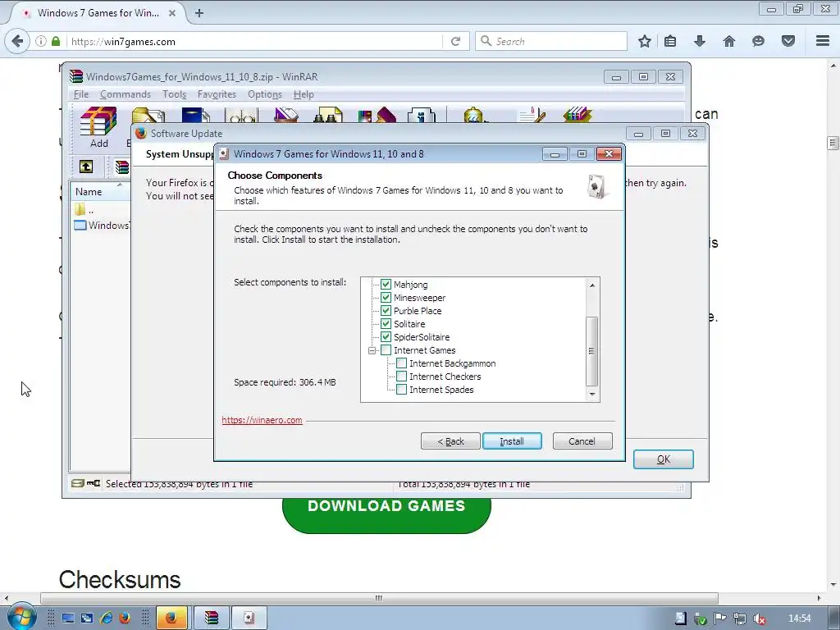This screenshot has width=840, height=630.
Task: Click the WinRAR Add archive icon
Action: [98, 121]
